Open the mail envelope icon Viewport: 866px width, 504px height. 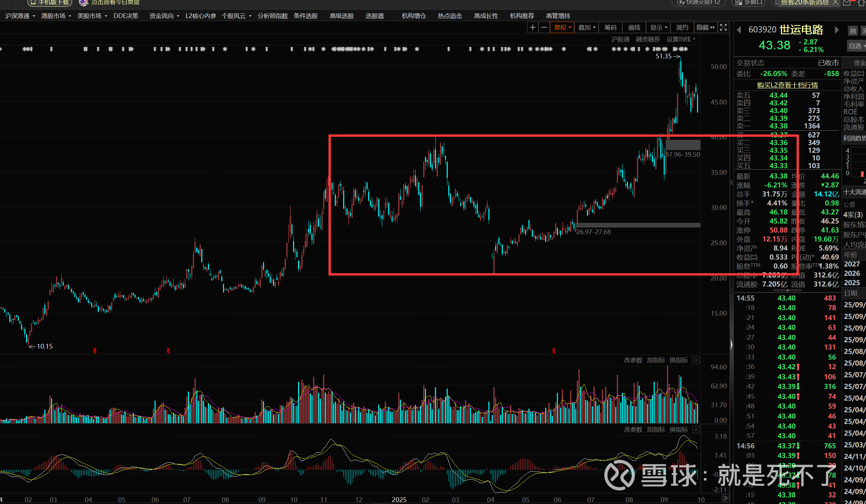click(847, 3)
